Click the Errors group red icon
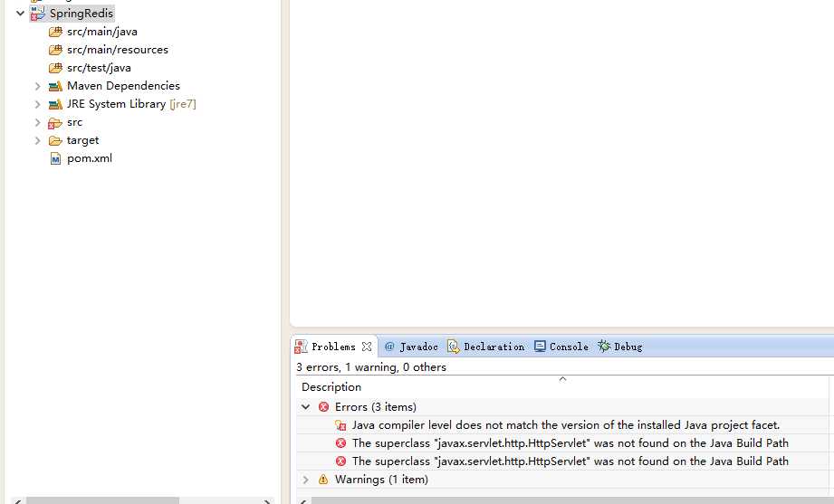 (x=323, y=407)
